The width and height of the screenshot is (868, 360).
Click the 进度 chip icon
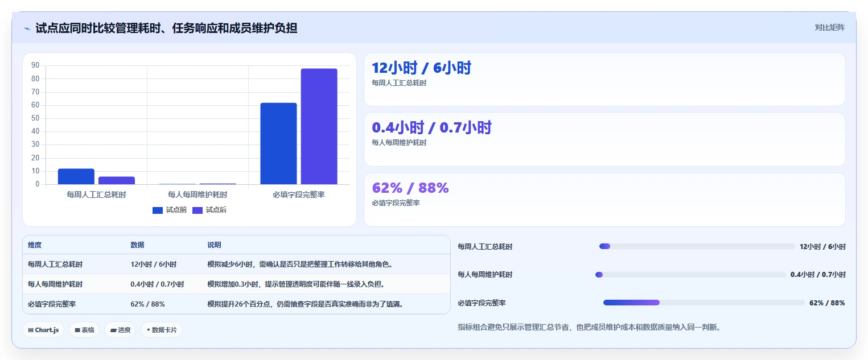point(113,330)
